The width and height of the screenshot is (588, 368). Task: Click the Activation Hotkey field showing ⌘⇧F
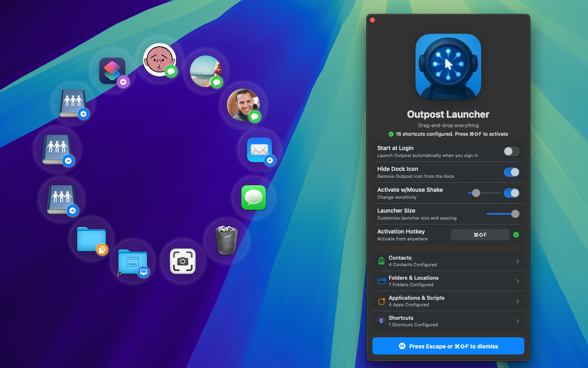coord(480,235)
